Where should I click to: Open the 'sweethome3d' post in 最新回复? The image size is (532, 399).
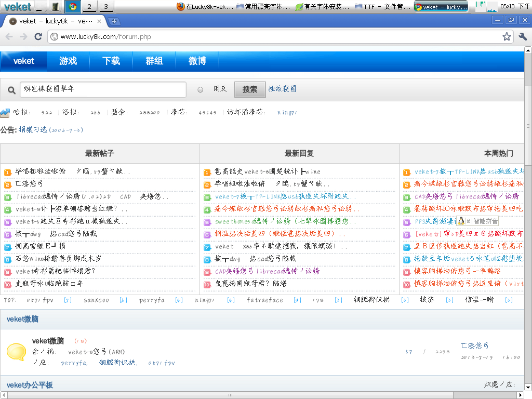pyautogui.click(x=285, y=221)
